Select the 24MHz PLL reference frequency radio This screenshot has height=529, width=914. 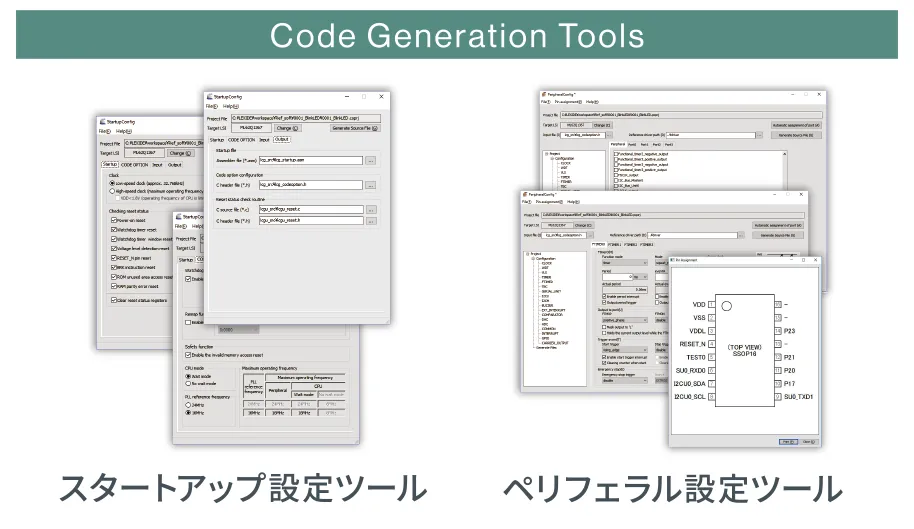[x=189, y=404]
